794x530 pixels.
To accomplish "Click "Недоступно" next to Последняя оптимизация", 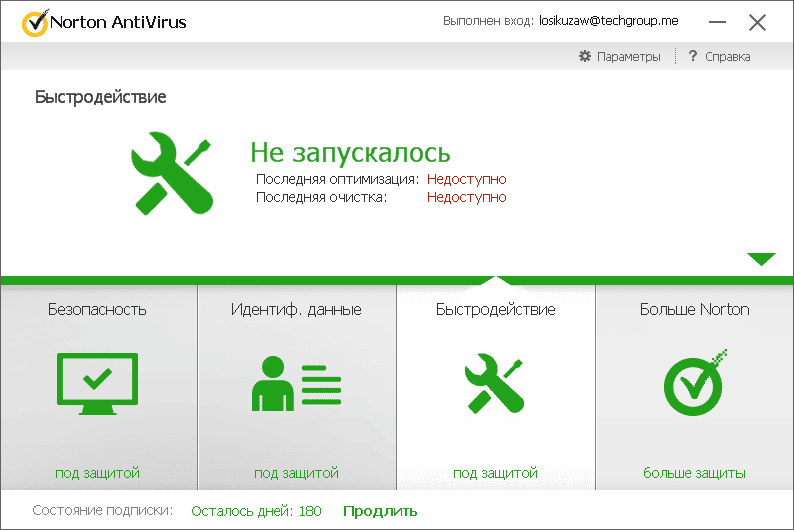I will coord(466,179).
